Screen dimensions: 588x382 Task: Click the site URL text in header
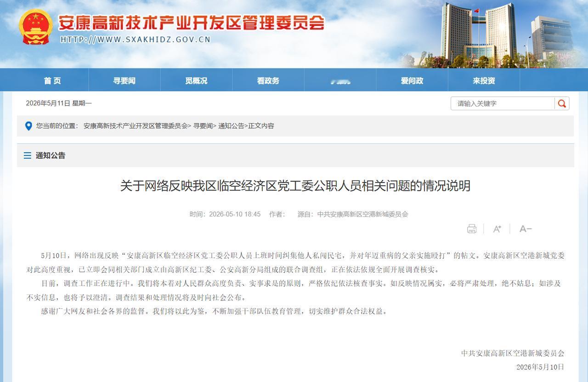pyautogui.click(x=136, y=40)
